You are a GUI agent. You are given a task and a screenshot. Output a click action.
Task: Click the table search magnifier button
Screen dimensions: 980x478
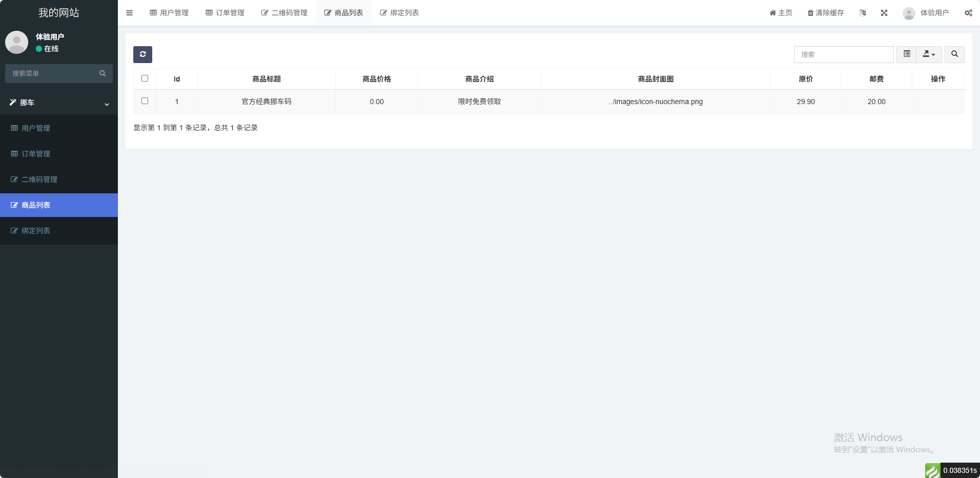point(954,54)
